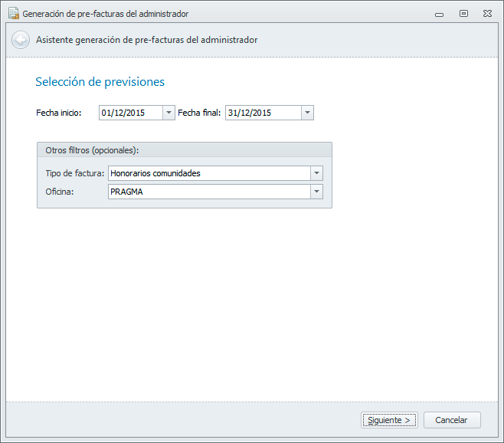Proceed with the Siguiente button
The height and width of the screenshot is (443, 504).
coord(389,420)
